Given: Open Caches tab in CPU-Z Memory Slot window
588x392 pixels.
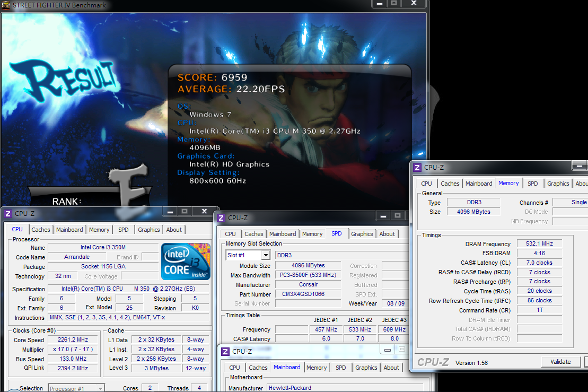Looking at the screenshot, I should pos(254,234).
